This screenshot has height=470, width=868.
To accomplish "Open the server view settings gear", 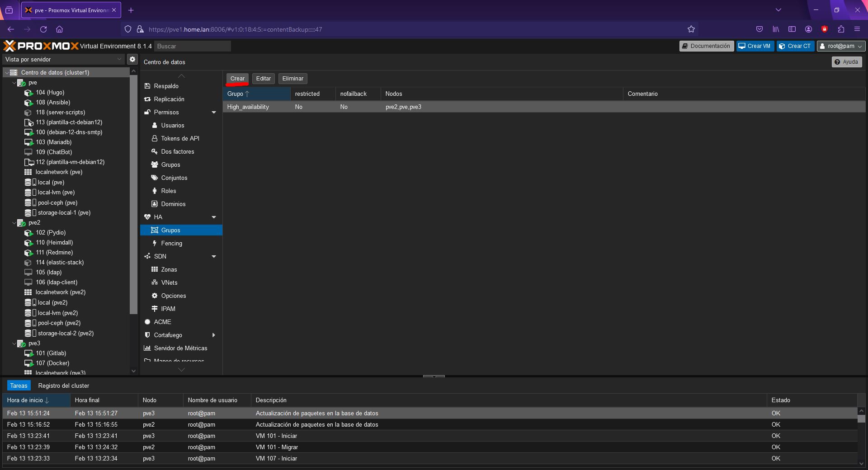I will click(132, 59).
